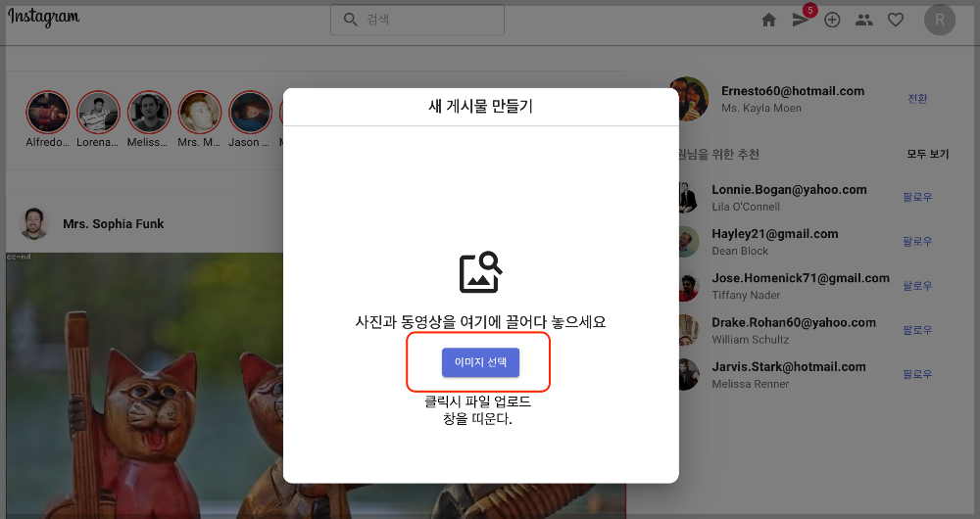Open Drake.Rohan60@yahoo.com profile
The image size is (980, 519).
tap(794, 322)
